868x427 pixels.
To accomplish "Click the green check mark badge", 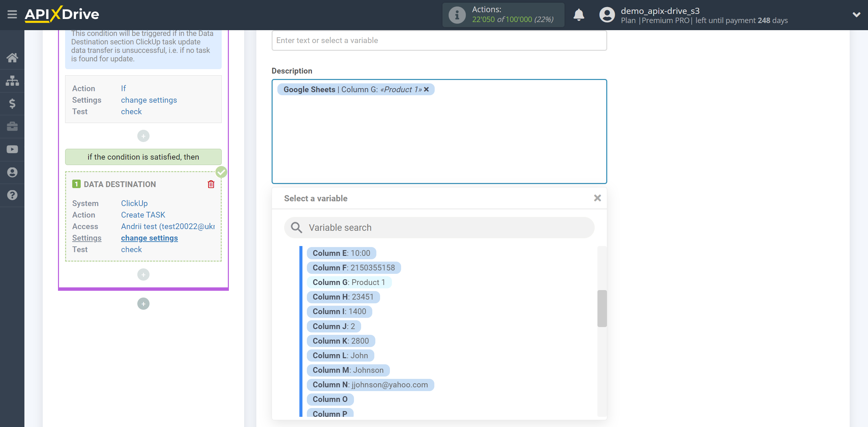I will [x=221, y=172].
